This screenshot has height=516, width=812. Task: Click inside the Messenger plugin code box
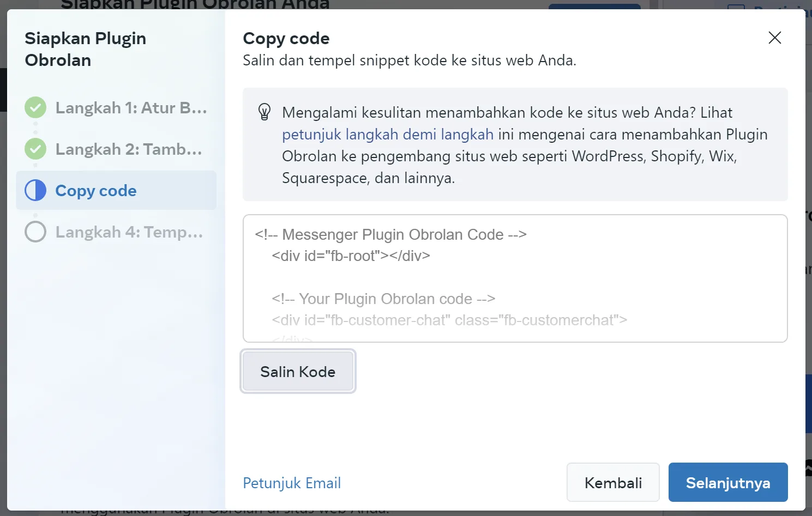(x=515, y=278)
